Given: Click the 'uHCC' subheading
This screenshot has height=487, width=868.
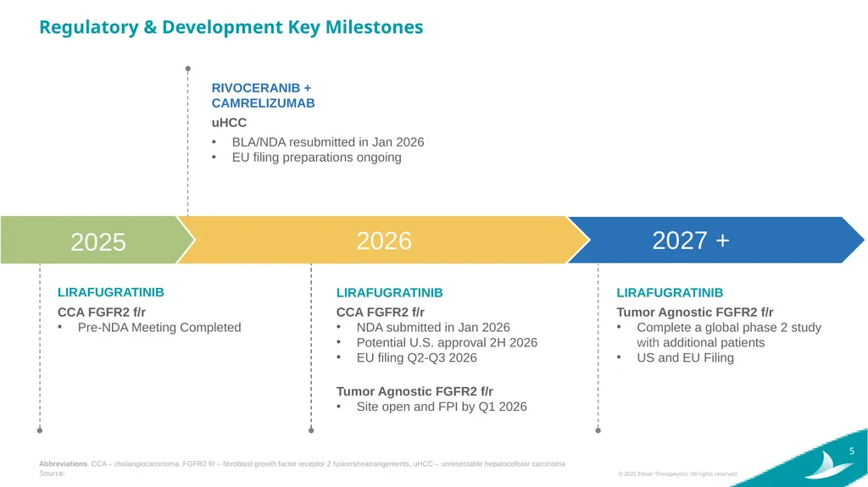Looking at the screenshot, I should (229, 123).
